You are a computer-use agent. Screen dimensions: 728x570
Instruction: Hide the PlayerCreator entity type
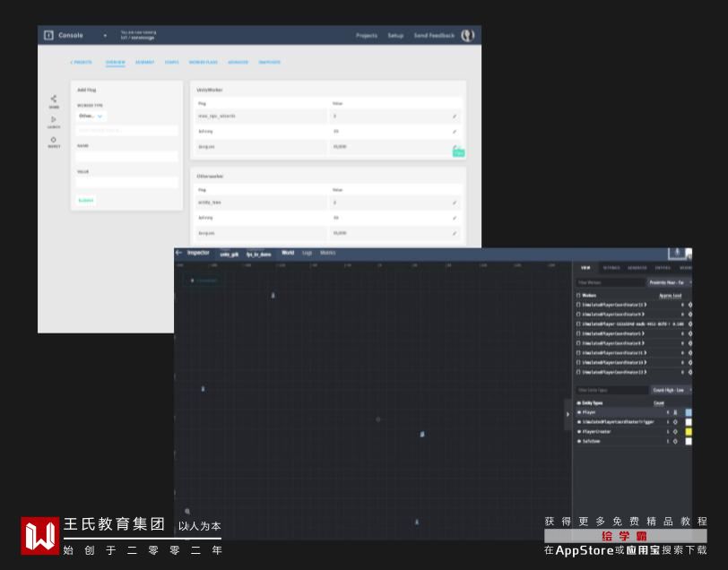pyautogui.click(x=579, y=432)
